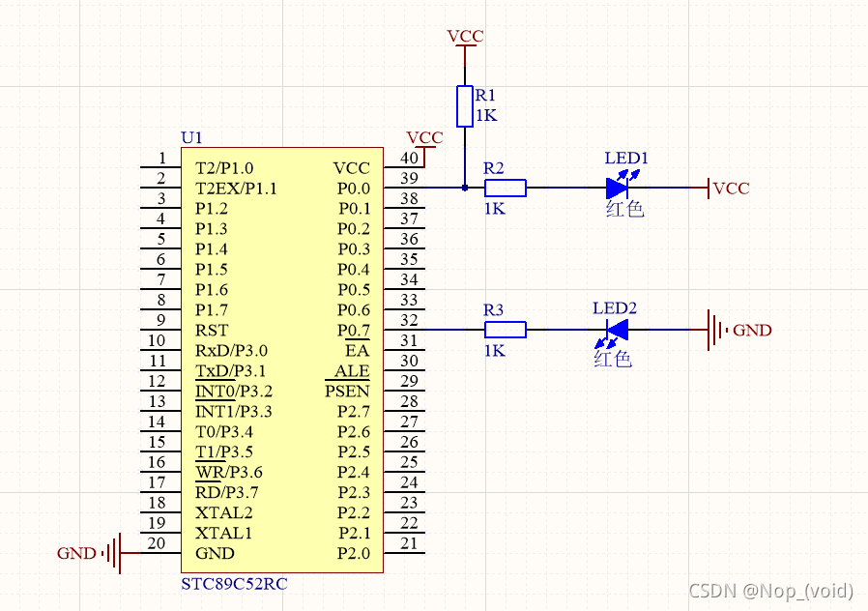The image size is (868, 611).
Task: Click the R3 designator text
Action: [493, 310]
